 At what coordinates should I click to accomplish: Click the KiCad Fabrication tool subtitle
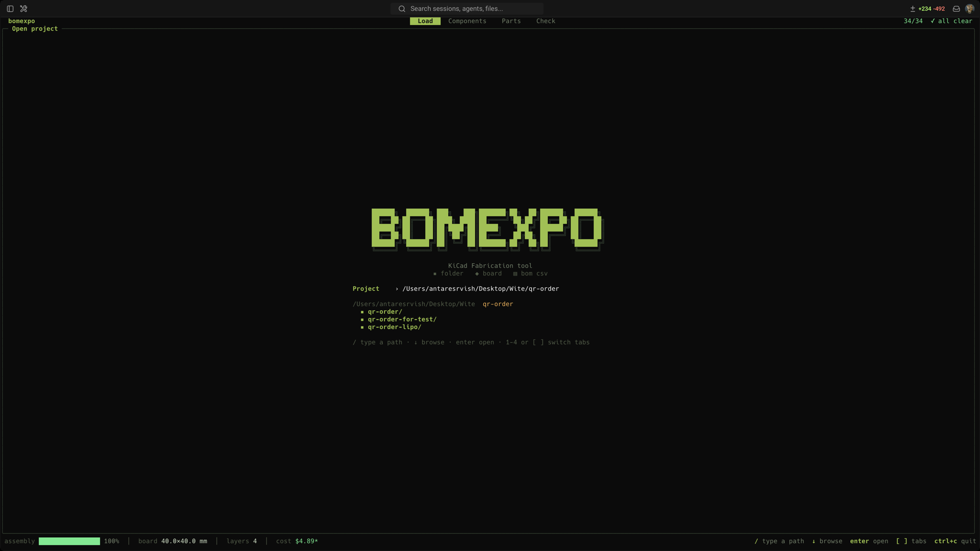(x=490, y=266)
